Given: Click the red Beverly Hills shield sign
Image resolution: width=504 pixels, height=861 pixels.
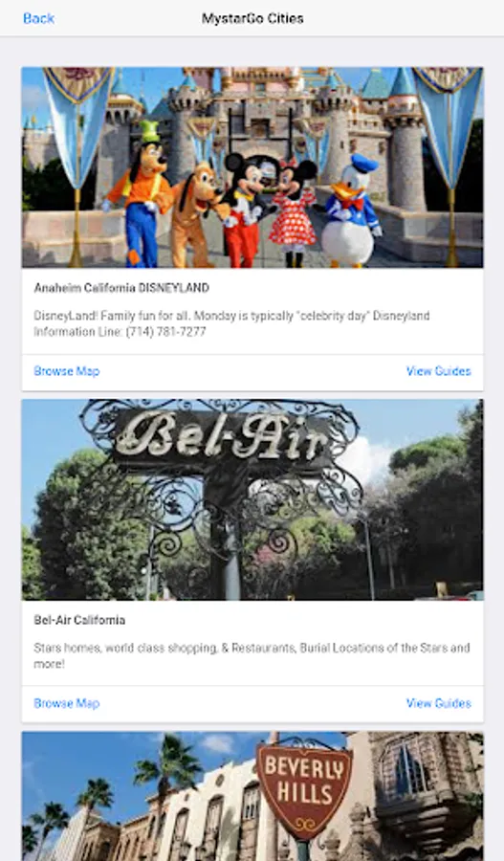Looking at the screenshot, I should [303, 784].
